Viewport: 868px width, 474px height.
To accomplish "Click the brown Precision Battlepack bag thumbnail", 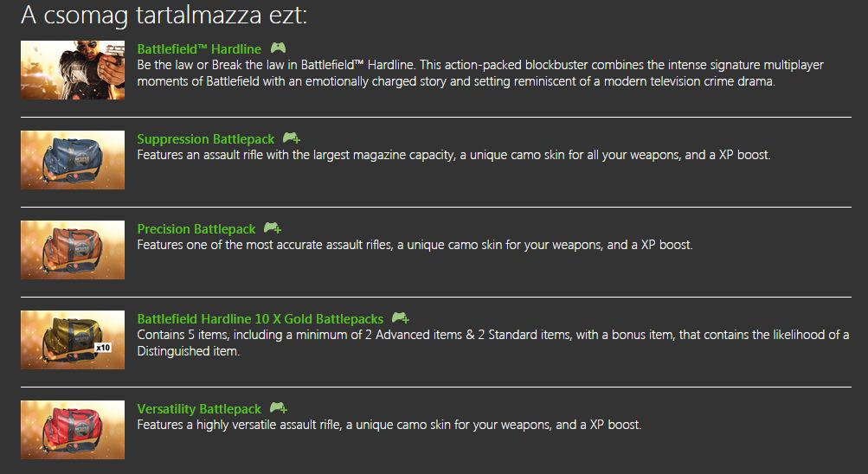I will point(73,250).
